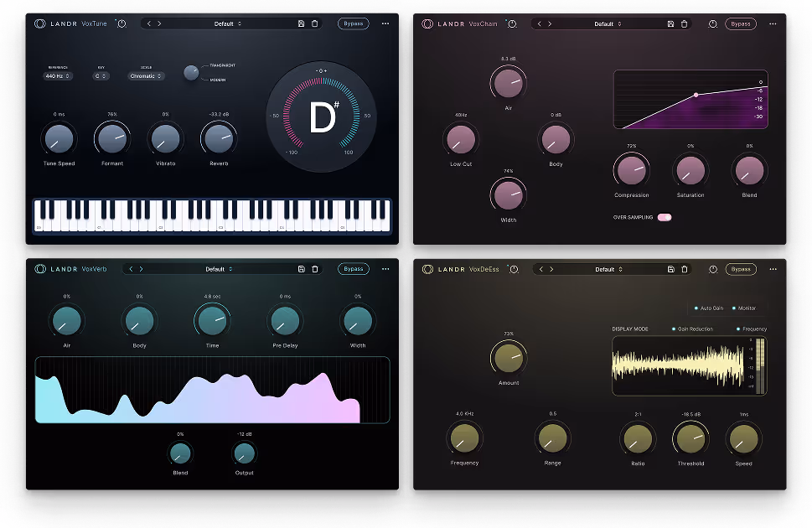Image resolution: width=812 pixels, height=528 pixels.
Task: Click the compression curve threshold point in VoxChain
Action: [696, 95]
